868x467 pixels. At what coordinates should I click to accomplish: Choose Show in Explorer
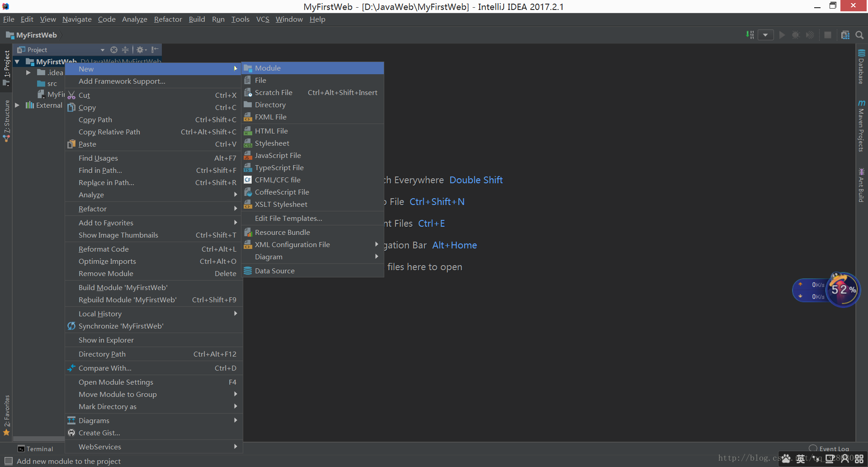point(154,340)
